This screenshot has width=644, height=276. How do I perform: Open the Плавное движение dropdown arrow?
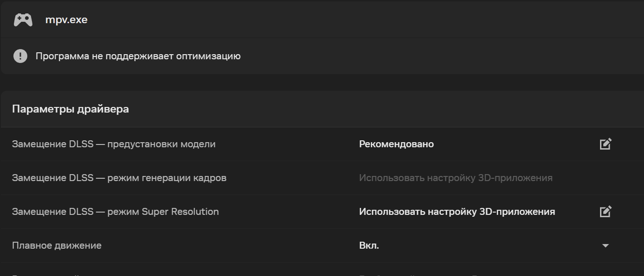(x=606, y=245)
